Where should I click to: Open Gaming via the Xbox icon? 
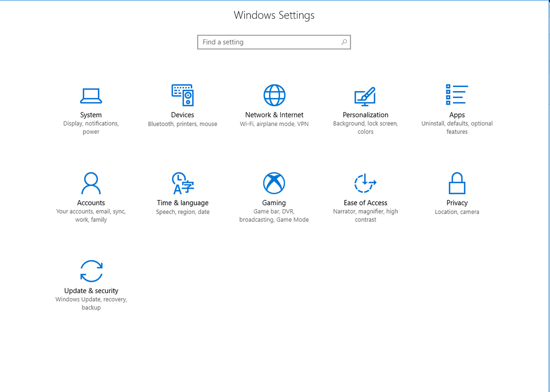click(274, 183)
